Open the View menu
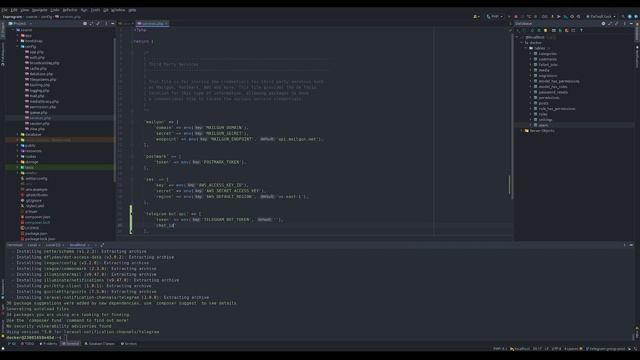This screenshot has height=360, width=640. point(24,10)
